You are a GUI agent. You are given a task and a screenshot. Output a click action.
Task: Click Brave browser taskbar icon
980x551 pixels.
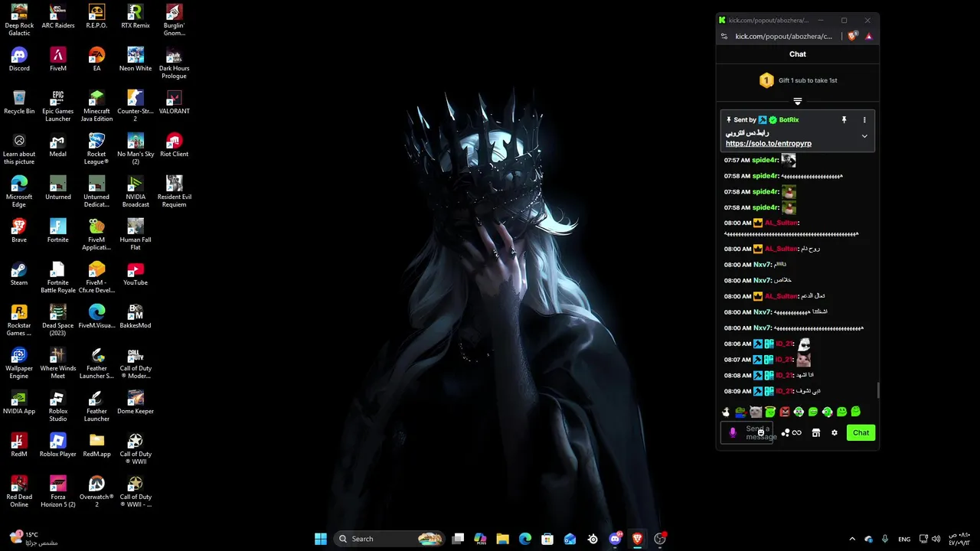(x=637, y=539)
